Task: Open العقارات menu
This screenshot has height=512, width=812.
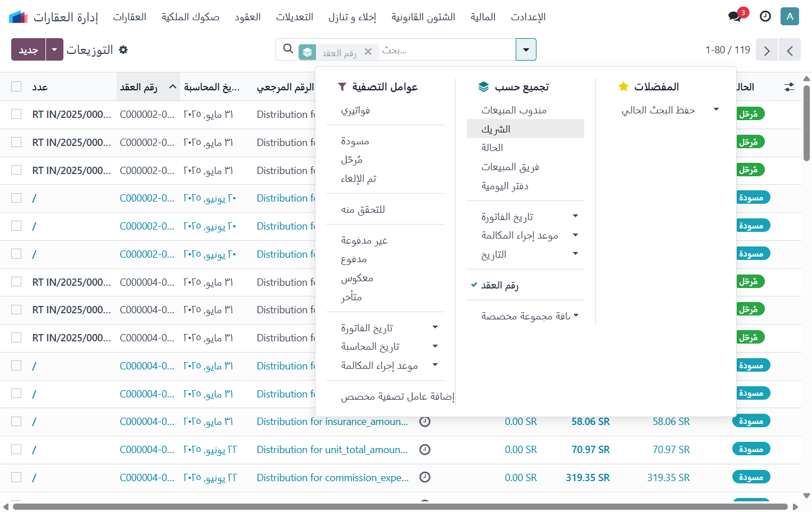Action: 130,17
